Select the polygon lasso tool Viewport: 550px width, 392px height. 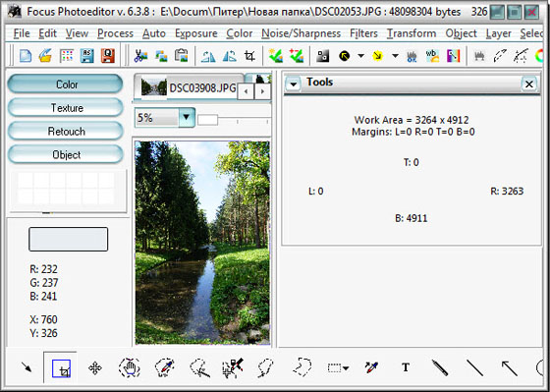[302, 367]
